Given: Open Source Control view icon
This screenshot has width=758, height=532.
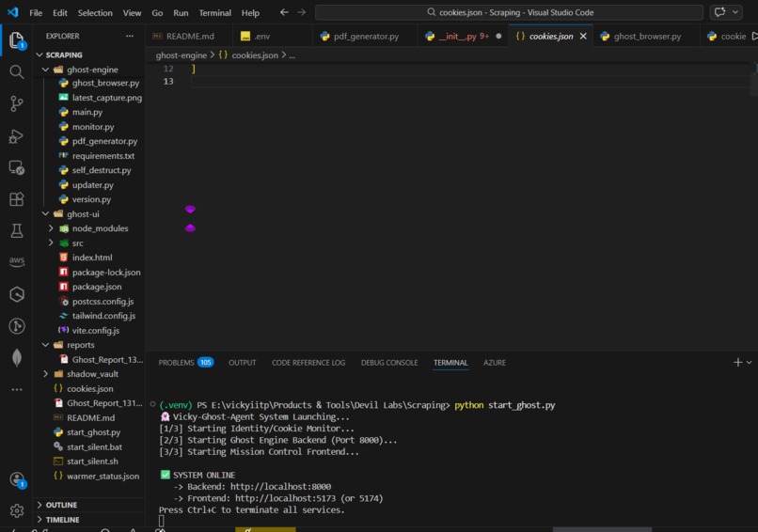Looking at the screenshot, I should tap(16, 103).
